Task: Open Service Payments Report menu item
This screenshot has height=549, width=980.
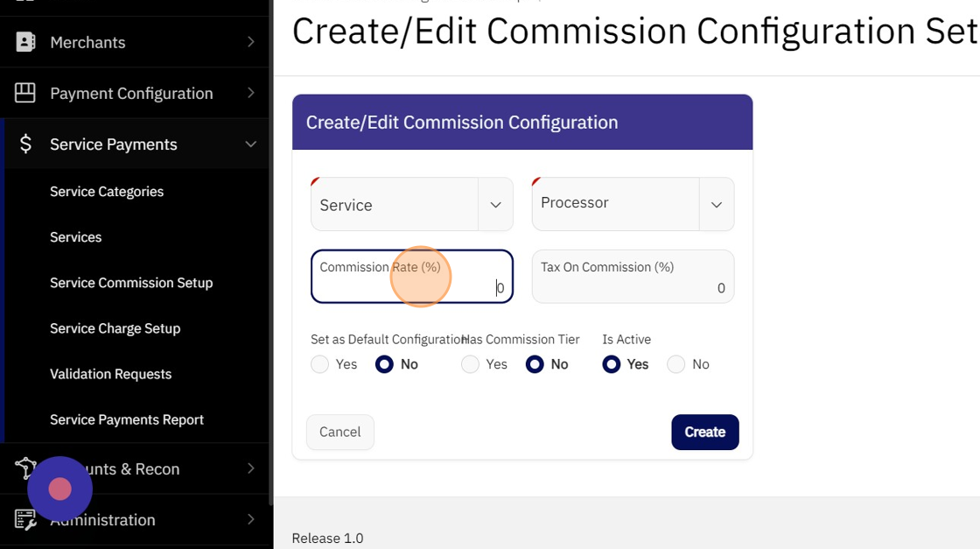Action: pos(127,419)
